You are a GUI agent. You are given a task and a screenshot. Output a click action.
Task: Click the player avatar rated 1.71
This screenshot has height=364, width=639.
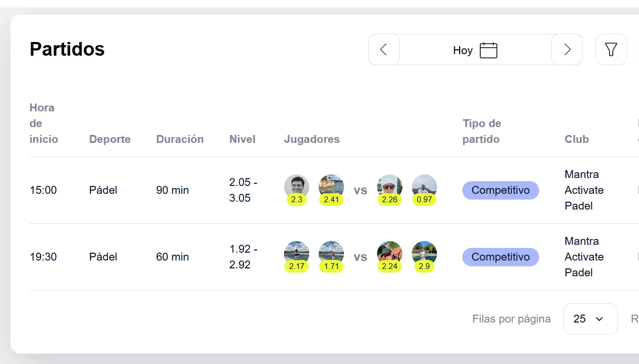click(x=331, y=254)
